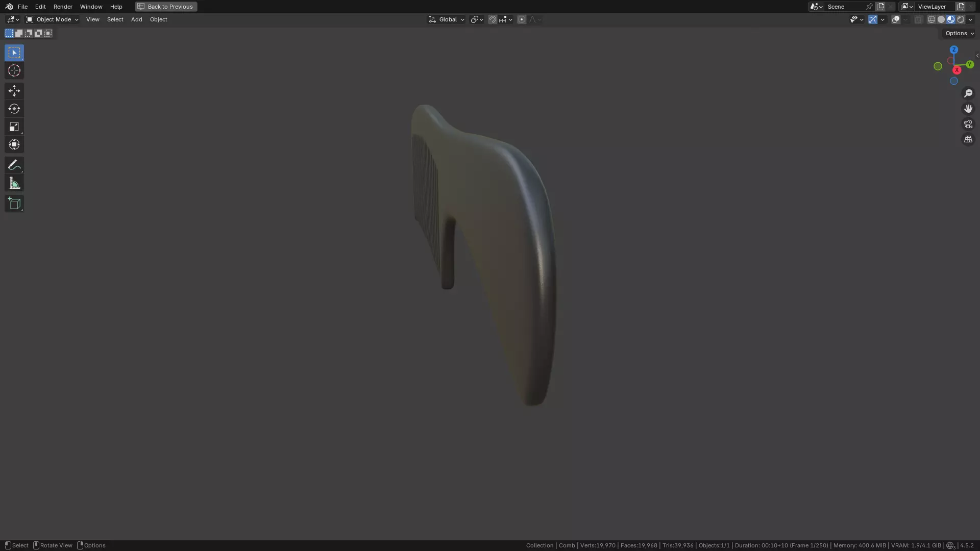Open the viewport Object menu
The height and width of the screenshot is (551, 980).
point(158,19)
